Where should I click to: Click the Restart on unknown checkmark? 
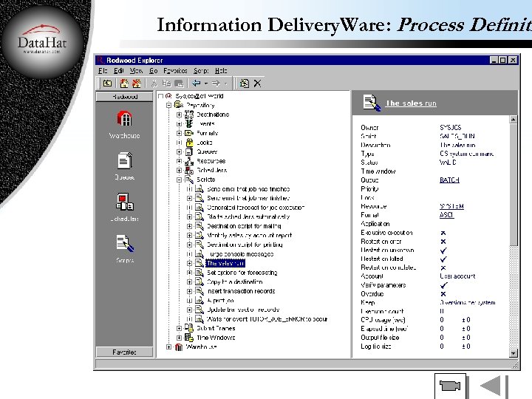click(x=443, y=250)
